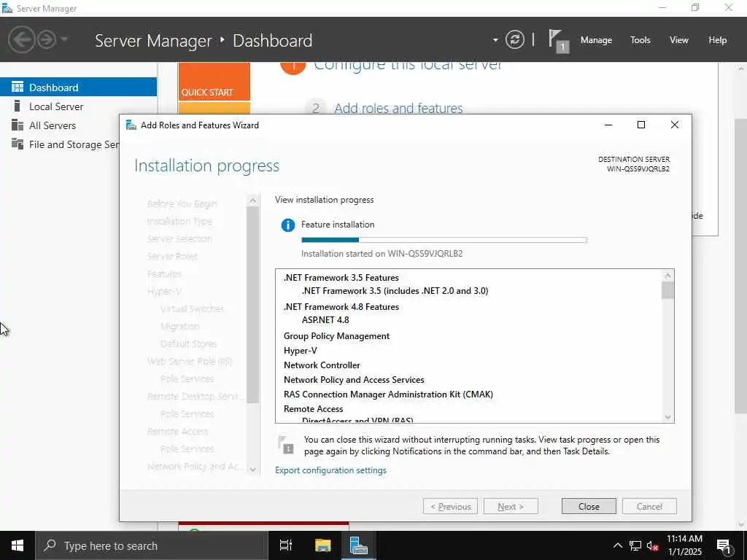Click the Local Server icon in sidebar
Screen dimensions: 747x560
tap(18, 106)
